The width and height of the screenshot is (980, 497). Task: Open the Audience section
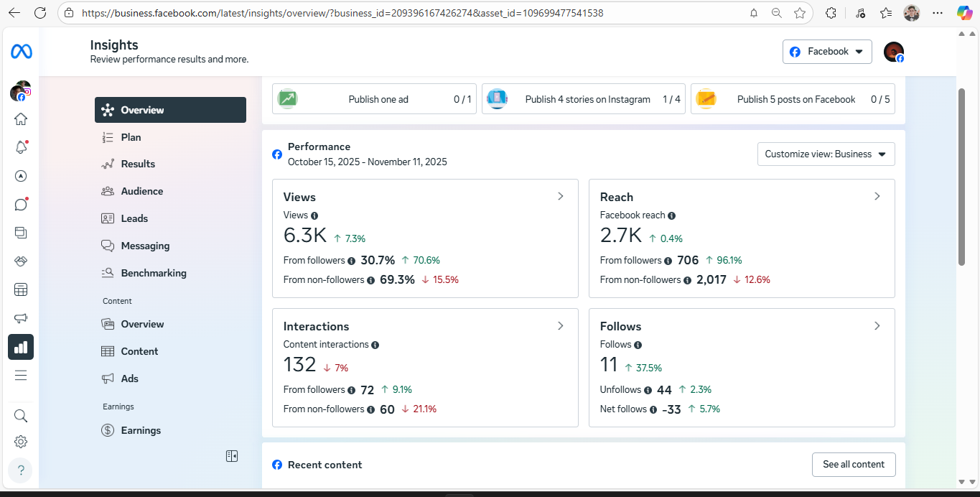pyautogui.click(x=170, y=191)
